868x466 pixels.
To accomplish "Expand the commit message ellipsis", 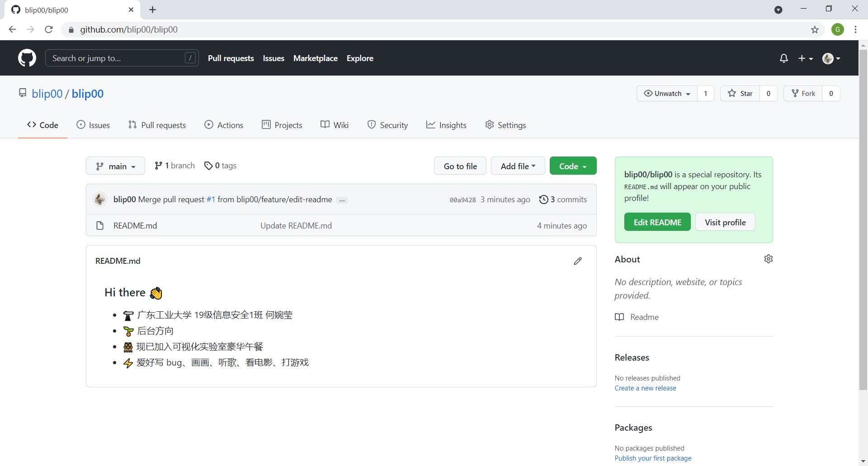I will [x=342, y=200].
